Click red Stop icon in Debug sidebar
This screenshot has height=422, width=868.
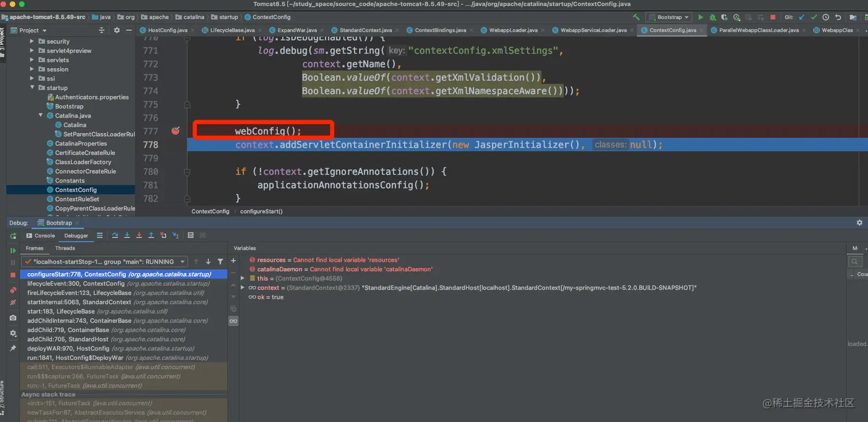tap(13, 274)
